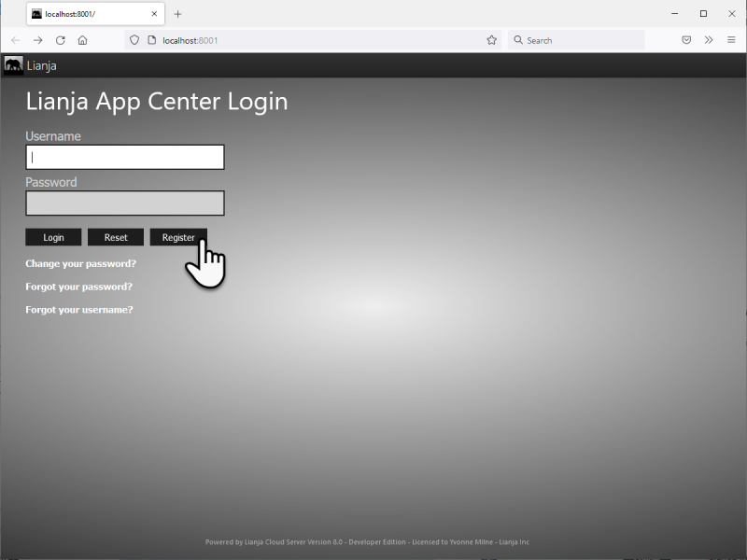Click the shield tracking protection icon
Image resolution: width=747 pixels, height=560 pixels.
click(x=134, y=39)
